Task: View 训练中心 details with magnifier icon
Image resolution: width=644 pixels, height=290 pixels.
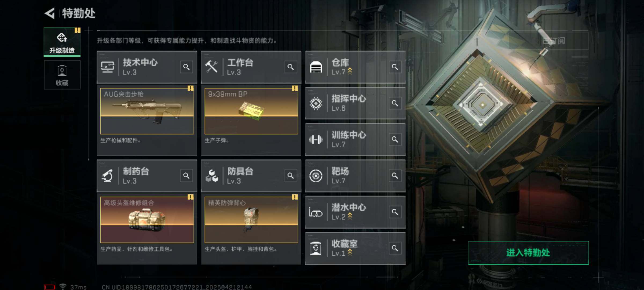Action: tap(395, 139)
